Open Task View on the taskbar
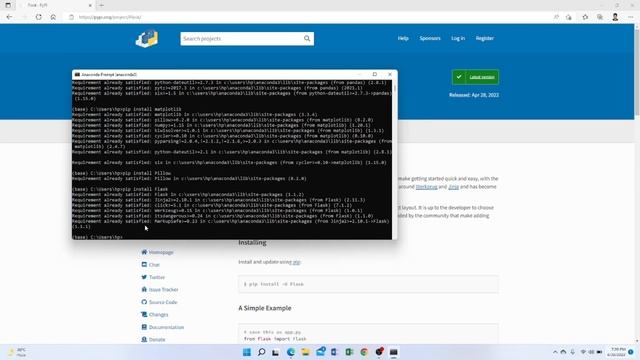 click(276, 352)
